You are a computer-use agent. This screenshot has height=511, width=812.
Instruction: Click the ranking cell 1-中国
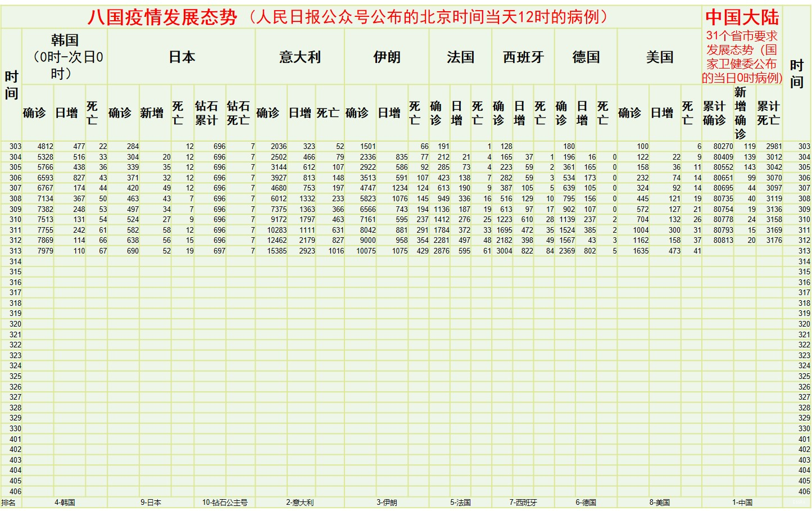coord(742,503)
